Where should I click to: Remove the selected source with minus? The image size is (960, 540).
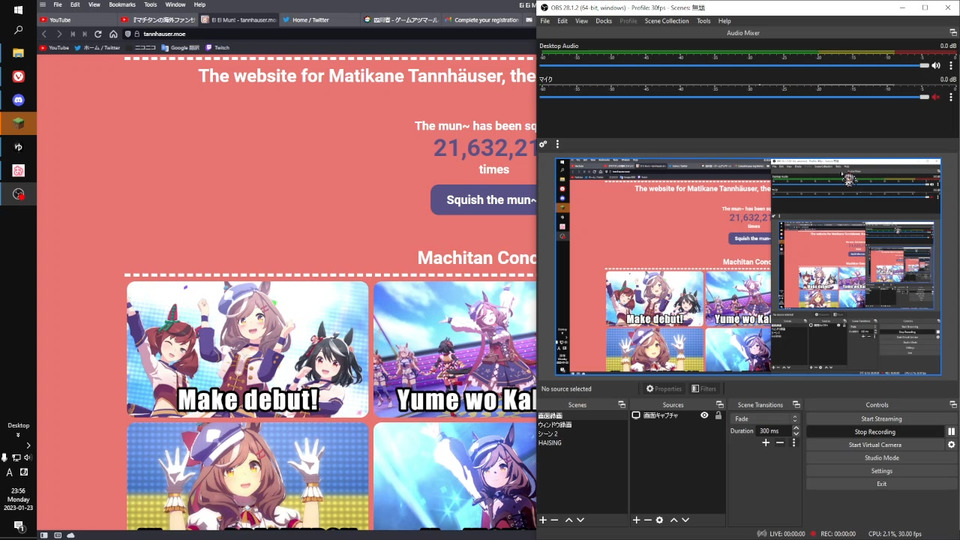click(x=648, y=520)
